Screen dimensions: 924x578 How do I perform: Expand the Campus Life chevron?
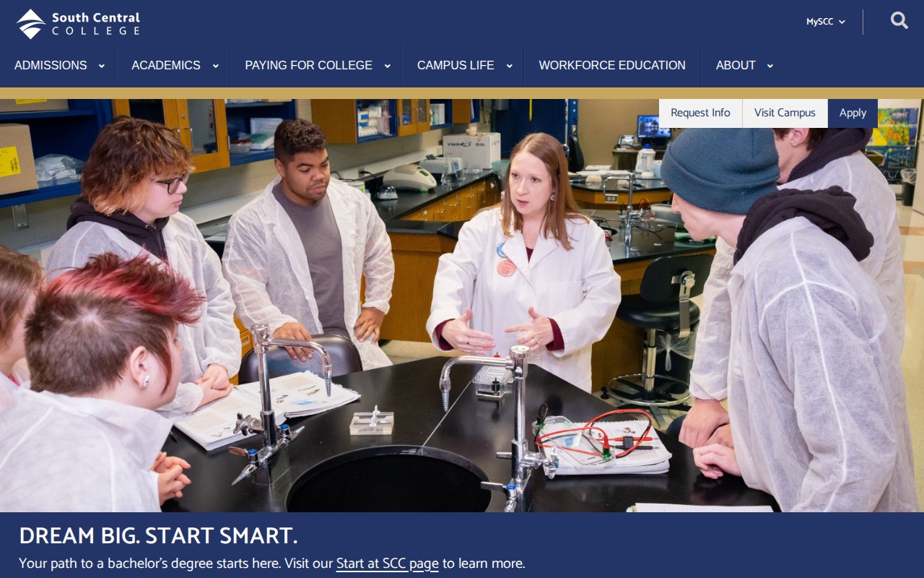pos(509,66)
